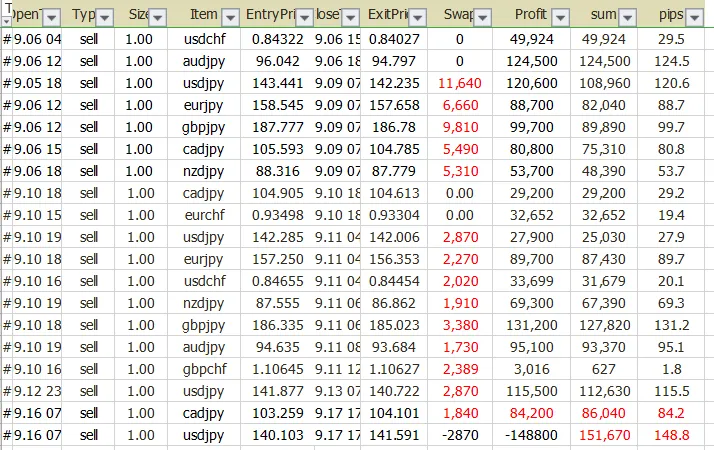Select entry price cell 142.285
The image size is (714, 450).
(277, 237)
